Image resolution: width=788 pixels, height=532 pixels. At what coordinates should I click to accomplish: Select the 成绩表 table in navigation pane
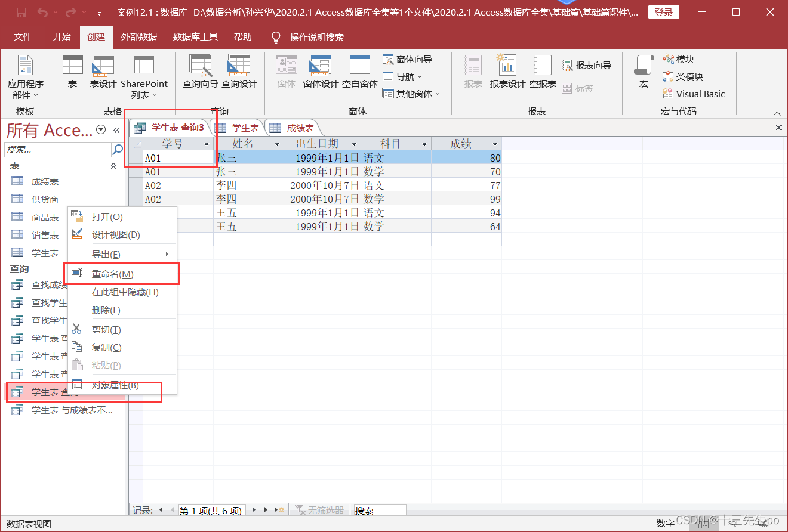(45, 181)
